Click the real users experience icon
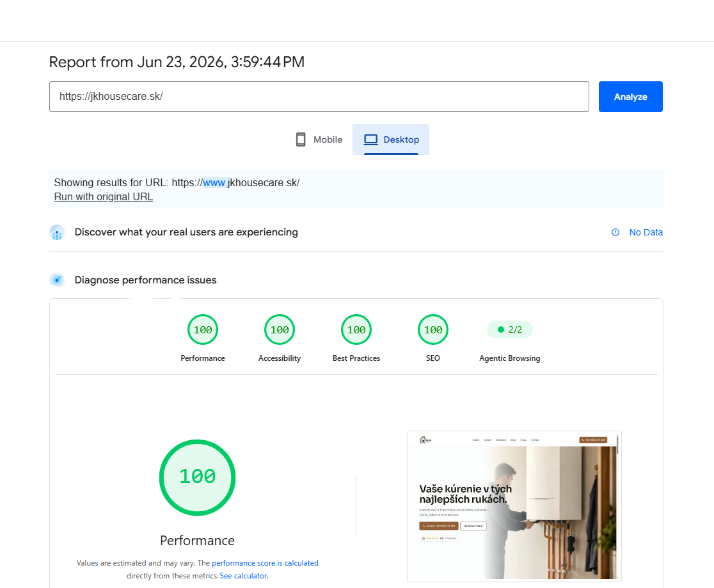 click(57, 232)
